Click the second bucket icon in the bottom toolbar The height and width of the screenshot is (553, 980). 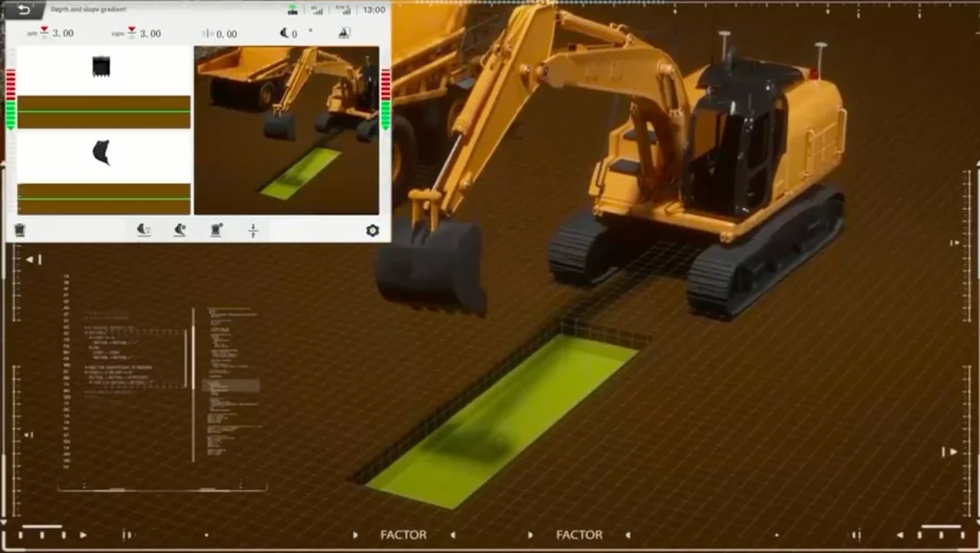180,231
